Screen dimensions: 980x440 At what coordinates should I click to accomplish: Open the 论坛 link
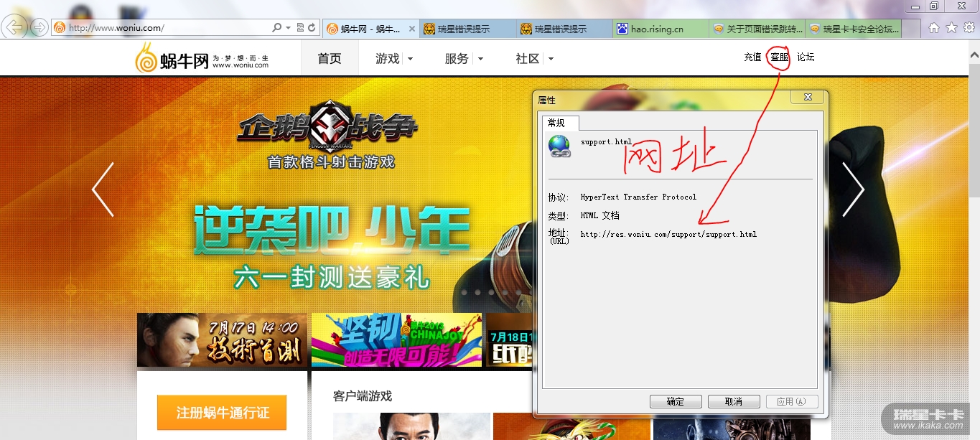coord(806,57)
